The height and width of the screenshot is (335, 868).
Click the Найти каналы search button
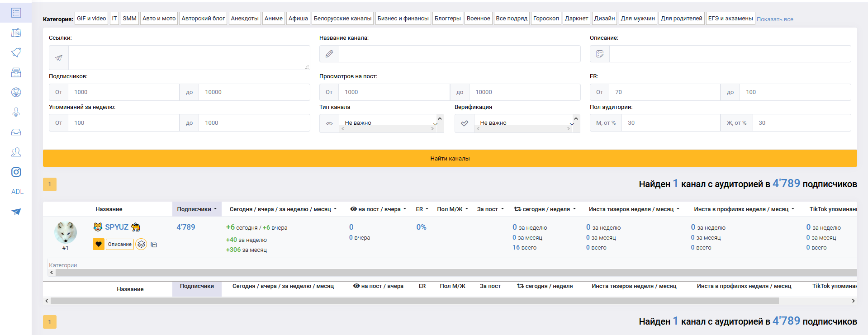tap(450, 158)
